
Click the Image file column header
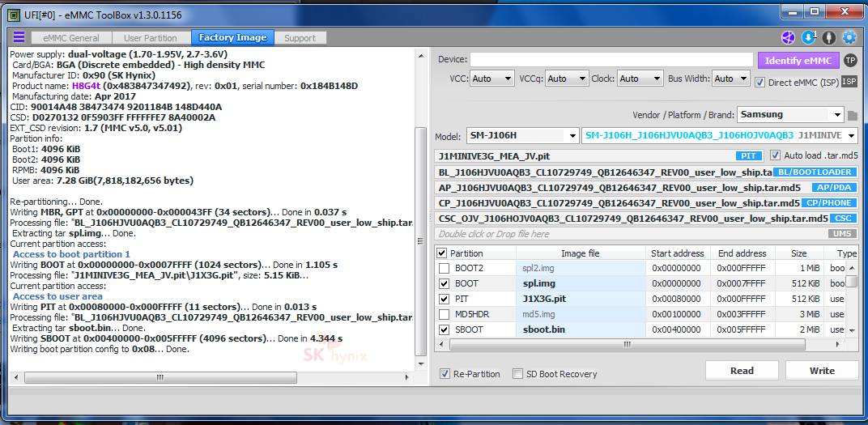point(581,253)
